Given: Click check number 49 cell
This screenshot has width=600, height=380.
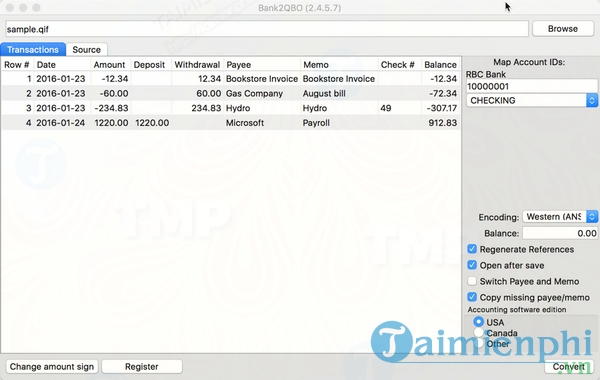Looking at the screenshot, I should (399, 108).
